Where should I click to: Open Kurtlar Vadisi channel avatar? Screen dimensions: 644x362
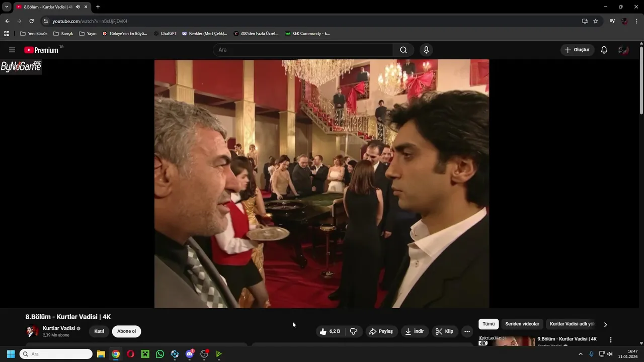32,331
